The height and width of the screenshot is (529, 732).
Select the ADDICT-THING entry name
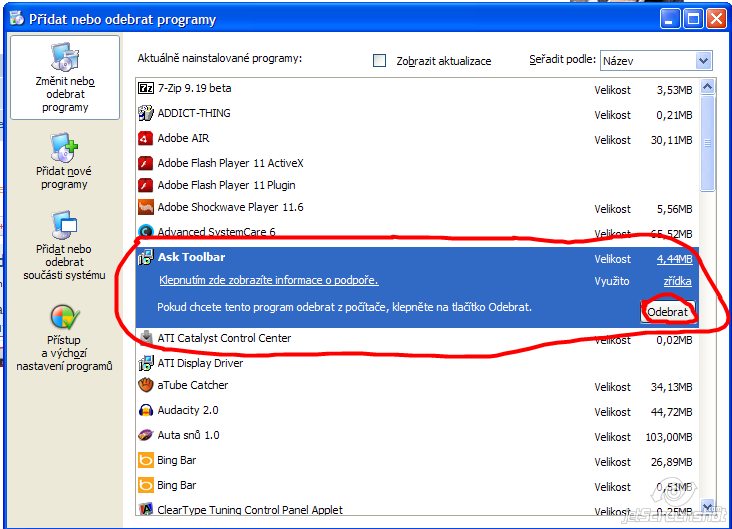click(194, 113)
